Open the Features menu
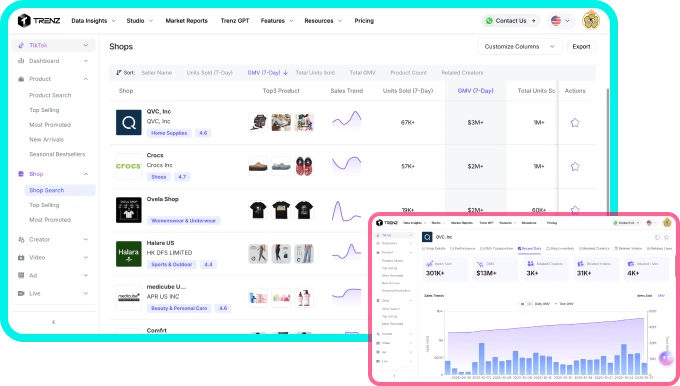Screen dimensions: 680x386 277,21
